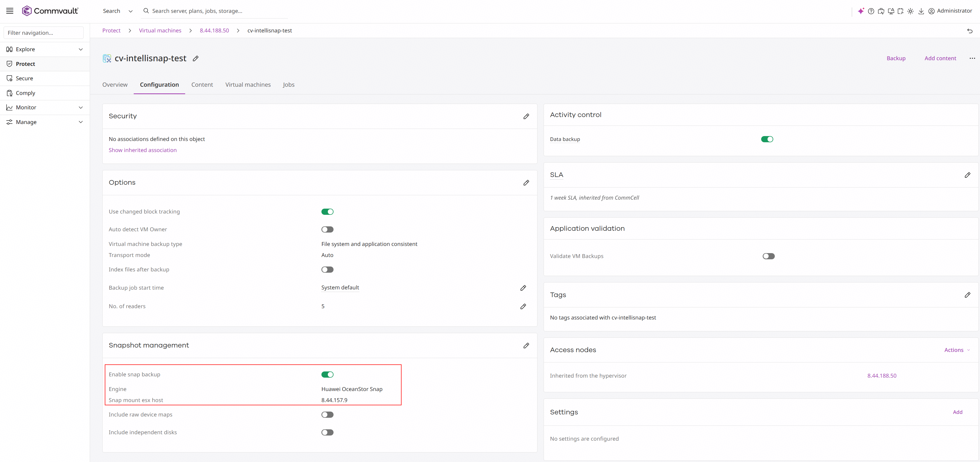Click the Data backup label
The image size is (980, 462).
coord(565,139)
